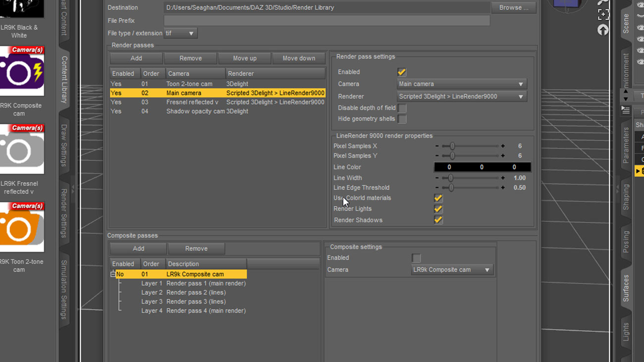Viewport: 644px width, 362px height.
Task: Select Layer 2 Render pass 2 (lines)
Action: pos(183,293)
